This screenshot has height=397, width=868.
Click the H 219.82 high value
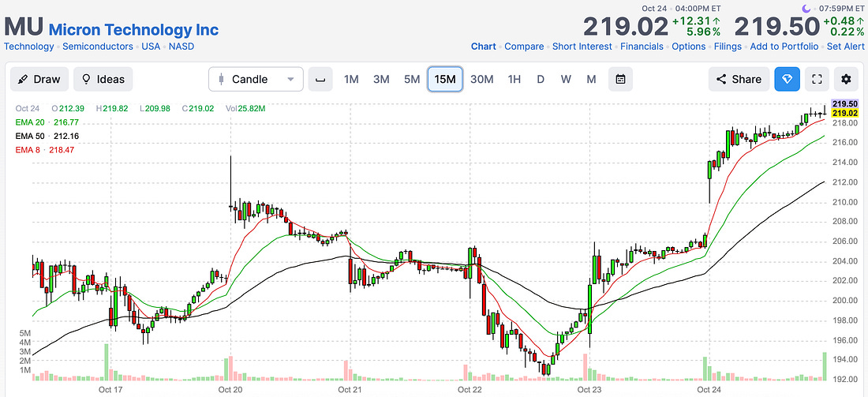pos(112,109)
